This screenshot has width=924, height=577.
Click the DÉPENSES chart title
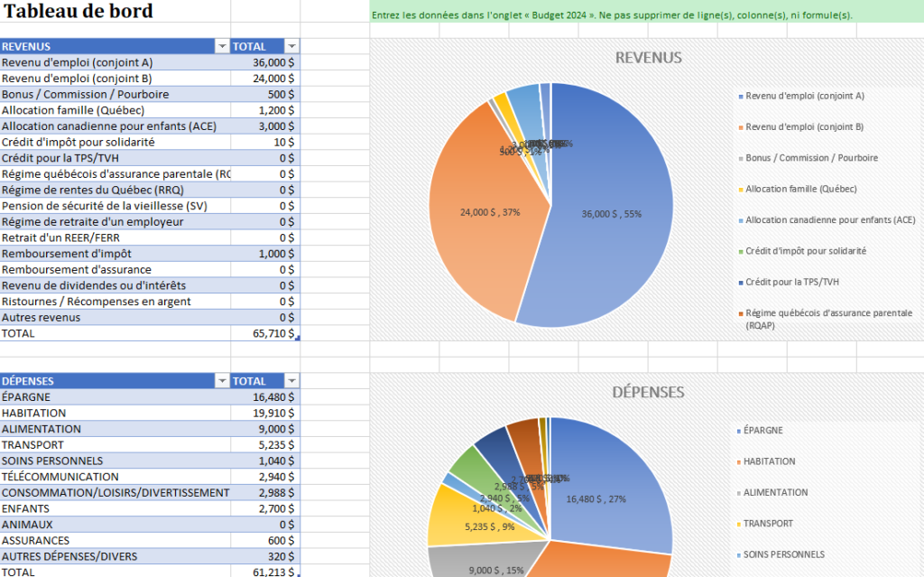coord(648,392)
